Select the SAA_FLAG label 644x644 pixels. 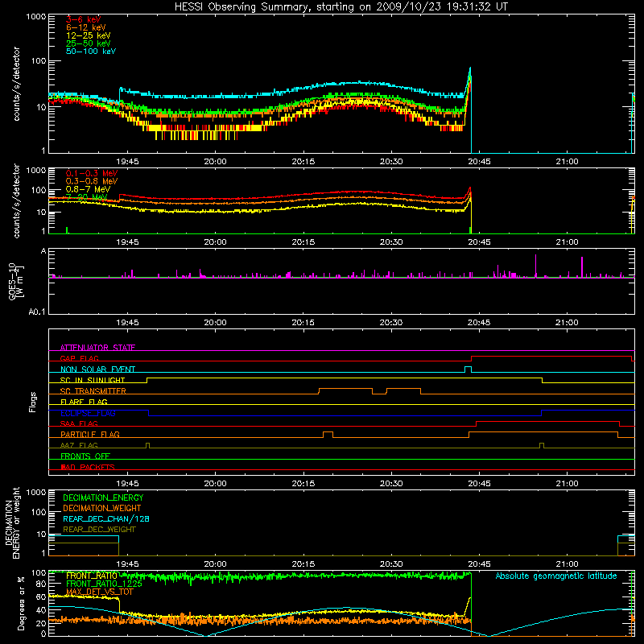pos(79,423)
